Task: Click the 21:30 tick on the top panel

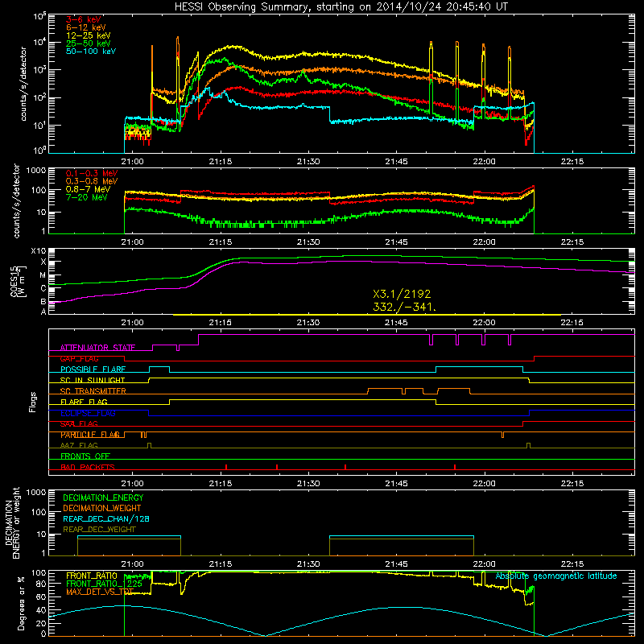Action: (x=308, y=162)
